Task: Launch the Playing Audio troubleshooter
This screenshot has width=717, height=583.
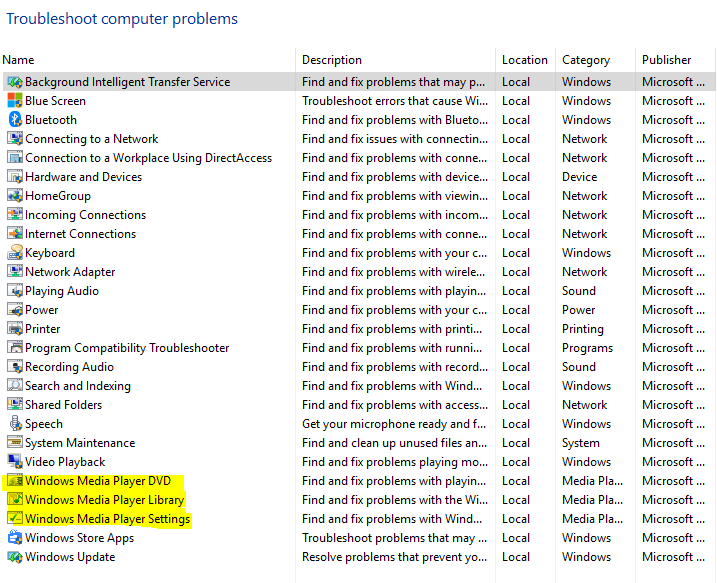Action: point(62,291)
